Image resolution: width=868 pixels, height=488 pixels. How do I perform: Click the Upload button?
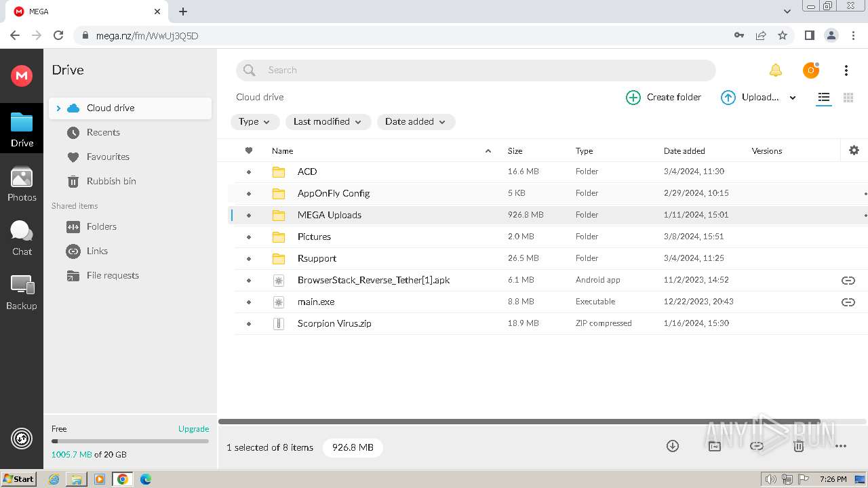(x=749, y=98)
